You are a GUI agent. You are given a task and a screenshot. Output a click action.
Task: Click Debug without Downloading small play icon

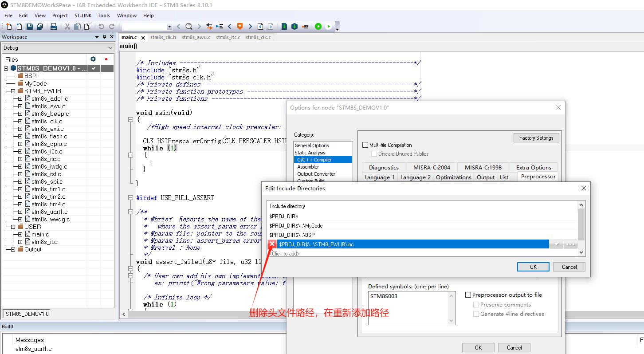pyautogui.click(x=329, y=27)
